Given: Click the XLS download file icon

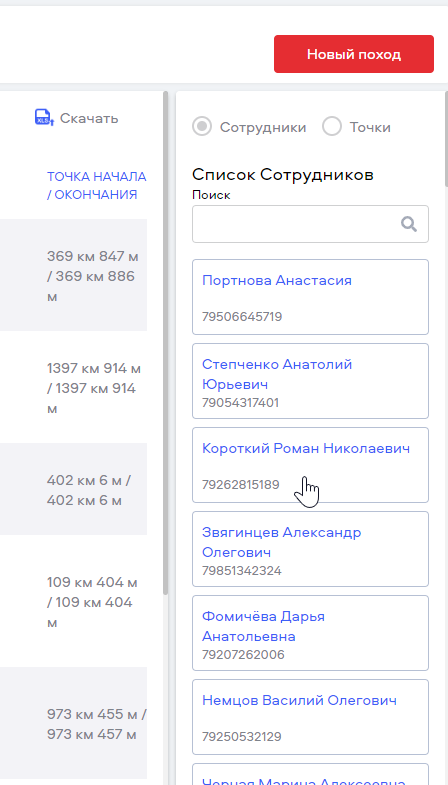Looking at the screenshot, I should click(x=44, y=118).
